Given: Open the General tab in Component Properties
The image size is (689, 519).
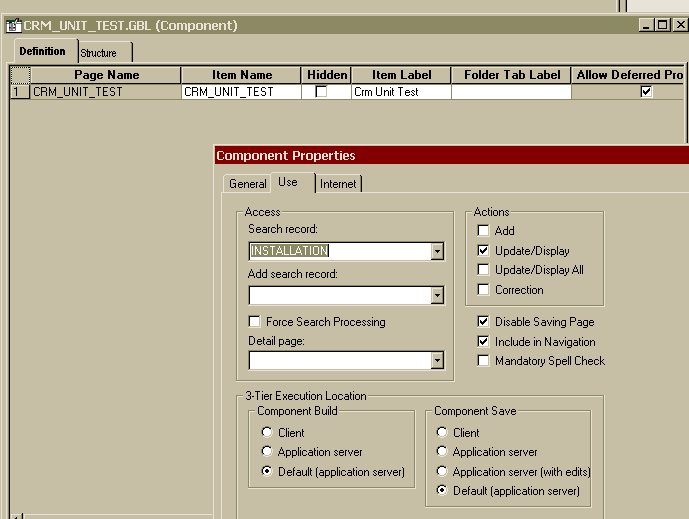Looking at the screenshot, I should tap(247, 184).
